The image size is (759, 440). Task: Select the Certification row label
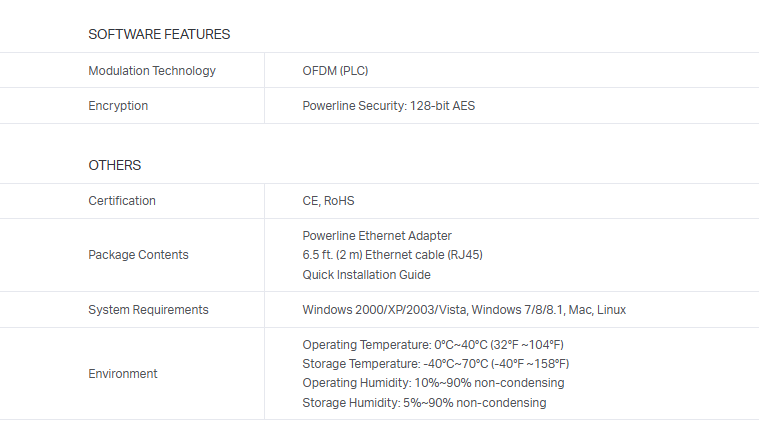click(x=122, y=201)
